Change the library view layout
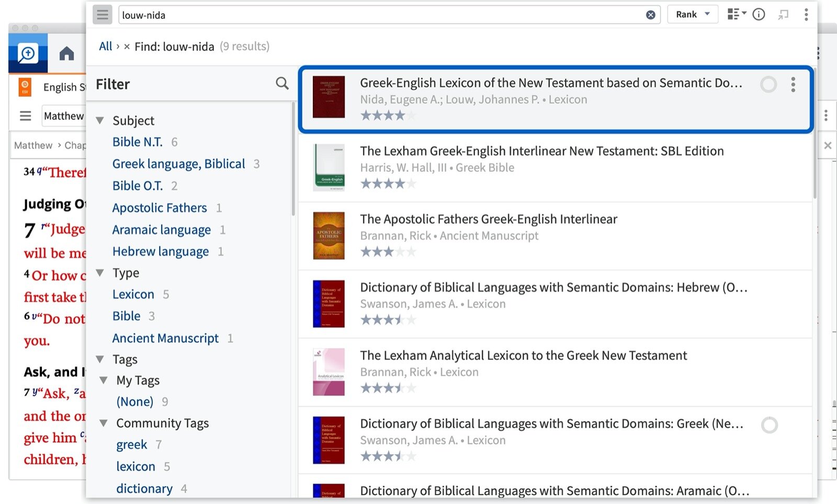The image size is (837, 504). pos(737,14)
